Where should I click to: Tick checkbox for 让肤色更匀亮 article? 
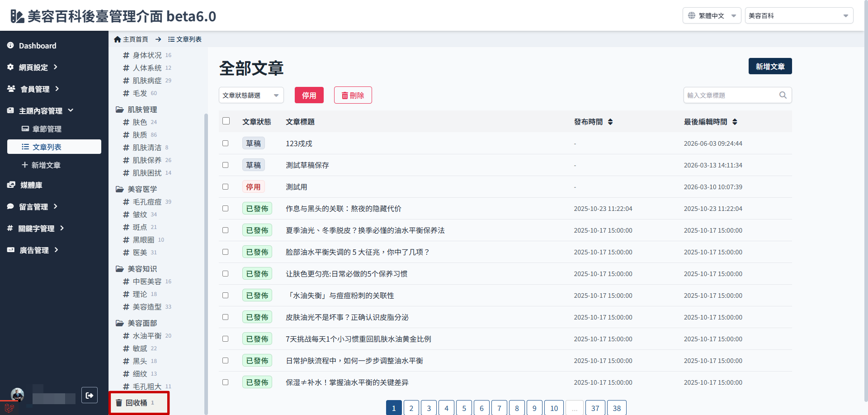(225, 273)
